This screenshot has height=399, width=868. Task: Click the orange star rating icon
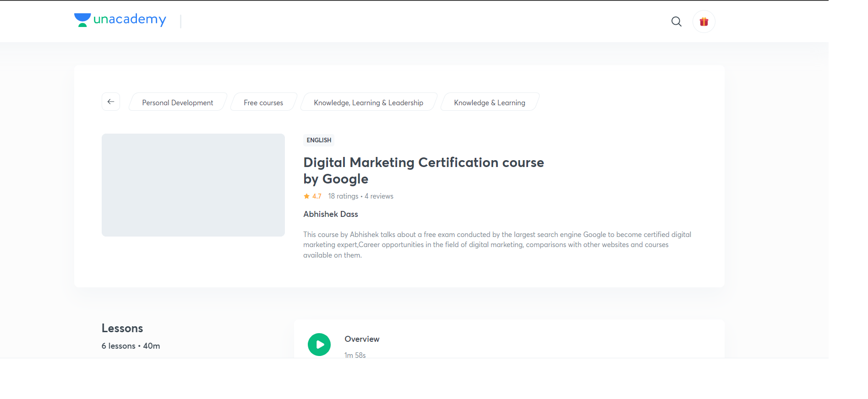pyautogui.click(x=306, y=196)
